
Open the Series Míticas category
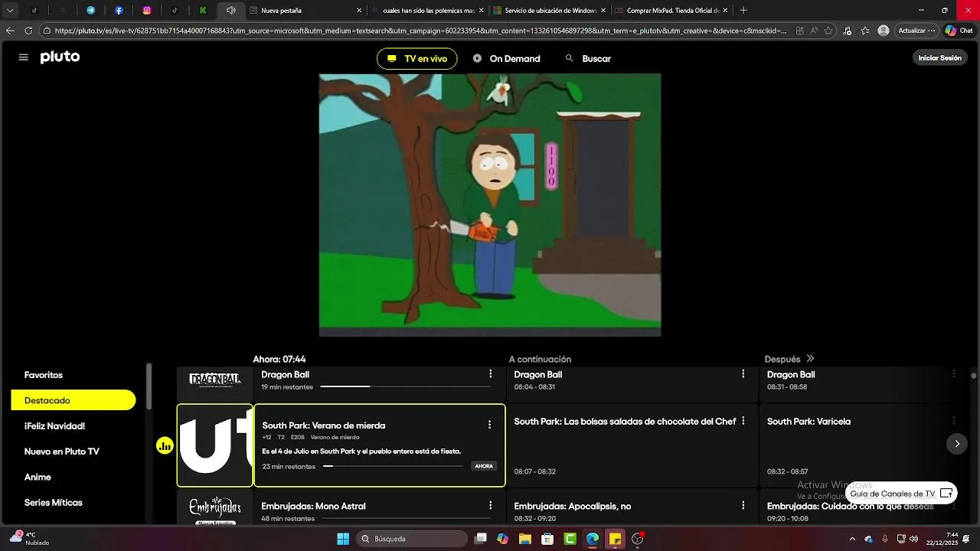(x=53, y=503)
